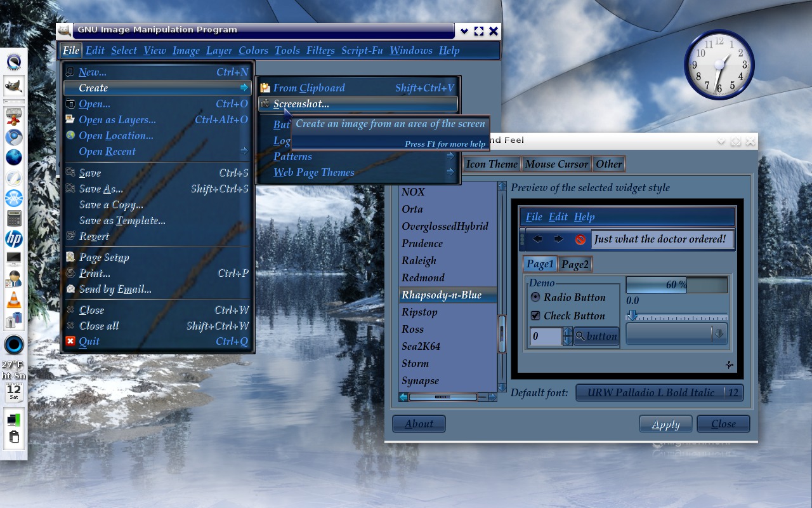Click the printer icon beside Print

(70, 273)
